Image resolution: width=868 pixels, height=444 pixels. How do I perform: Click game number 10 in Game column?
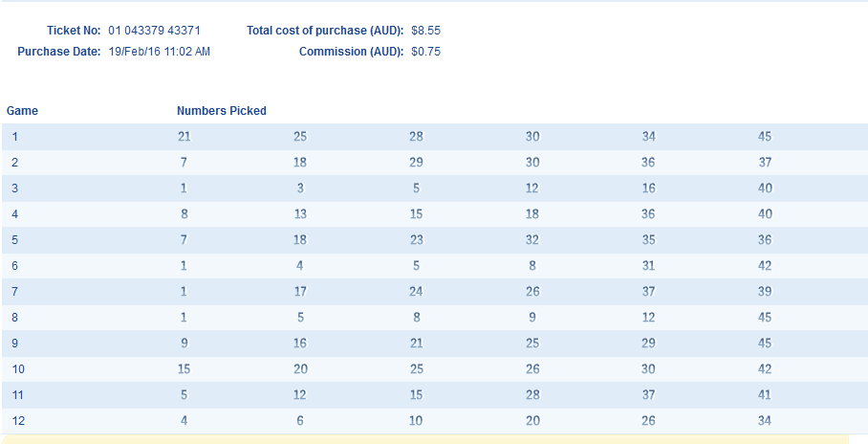point(18,369)
